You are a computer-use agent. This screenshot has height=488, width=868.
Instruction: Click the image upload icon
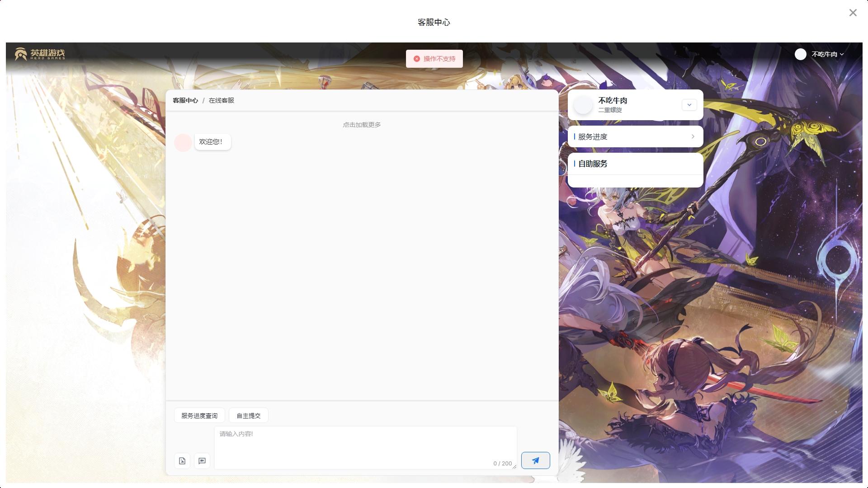(x=182, y=461)
